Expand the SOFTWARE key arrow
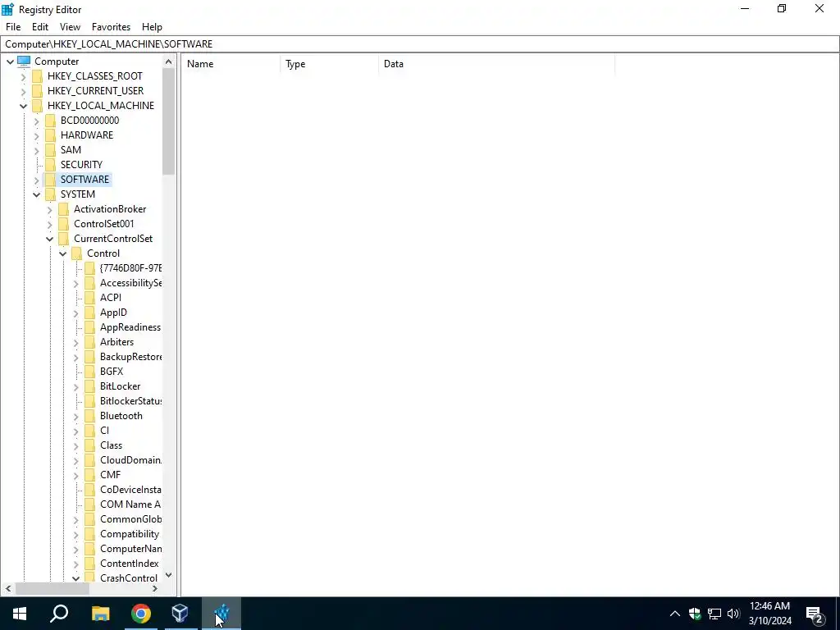 (x=36, y=180)
